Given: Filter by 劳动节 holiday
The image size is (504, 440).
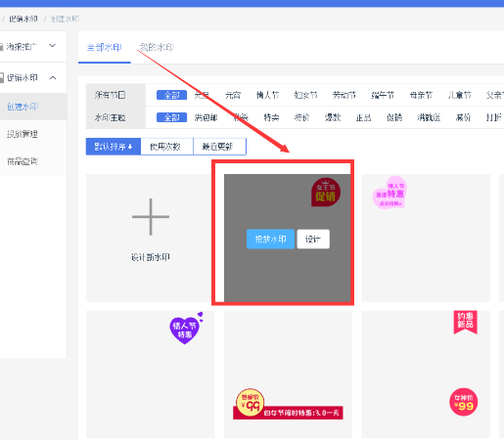Looking at the screenshot, I should (x=344, y=95).
